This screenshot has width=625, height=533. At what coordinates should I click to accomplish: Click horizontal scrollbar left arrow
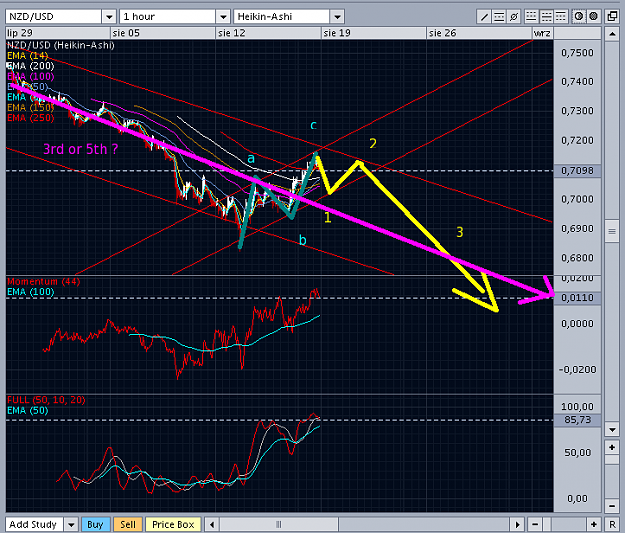click(212, 524)
